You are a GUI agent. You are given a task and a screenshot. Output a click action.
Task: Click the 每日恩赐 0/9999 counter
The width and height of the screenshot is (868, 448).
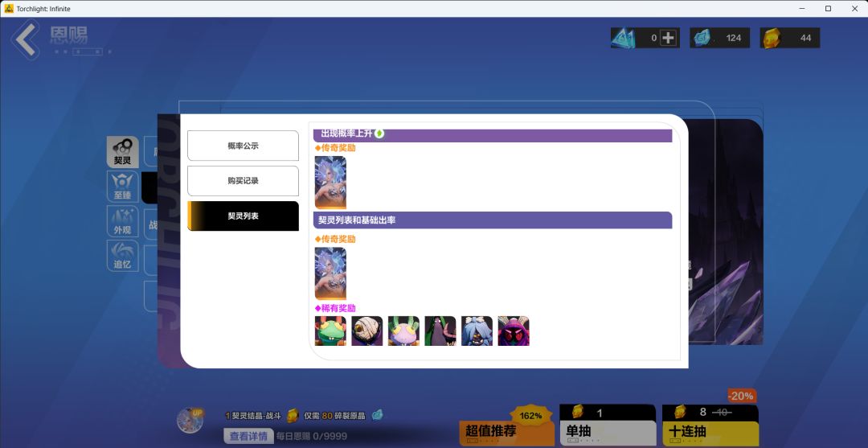pos(312,437)
